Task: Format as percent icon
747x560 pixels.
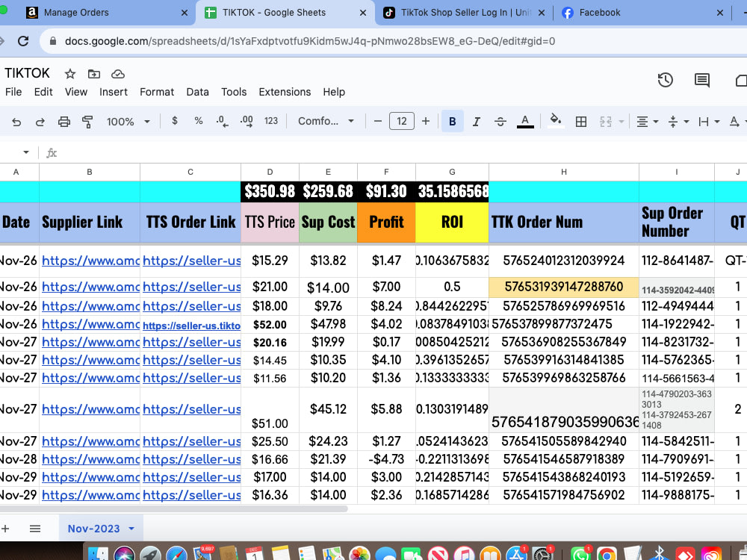Action: pyautogui.click(x=199, y=121)
